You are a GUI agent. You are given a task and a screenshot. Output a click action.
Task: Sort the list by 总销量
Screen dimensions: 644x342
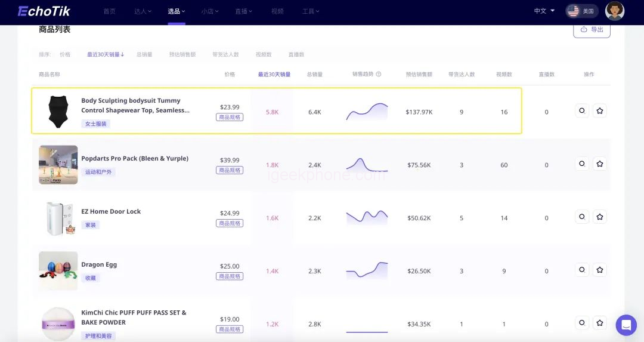(x=144, y=54)
